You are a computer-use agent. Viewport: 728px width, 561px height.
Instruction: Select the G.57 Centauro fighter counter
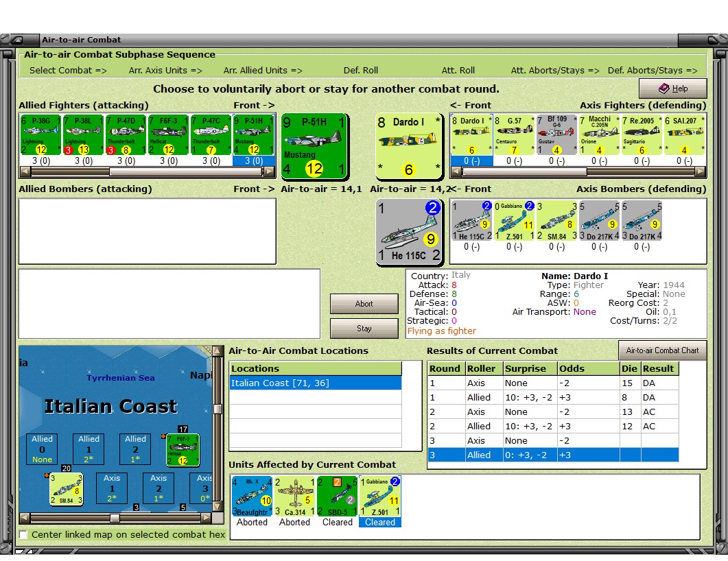[x=514, y=135]
